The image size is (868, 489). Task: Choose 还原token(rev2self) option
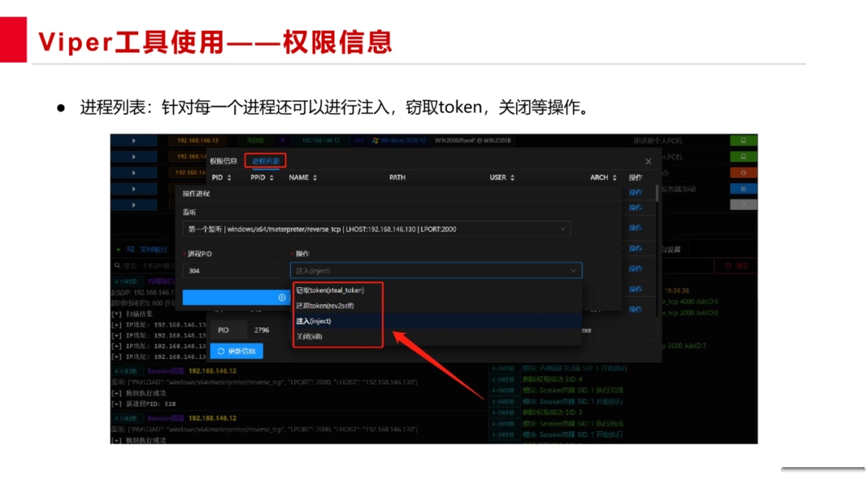(325, 306)
